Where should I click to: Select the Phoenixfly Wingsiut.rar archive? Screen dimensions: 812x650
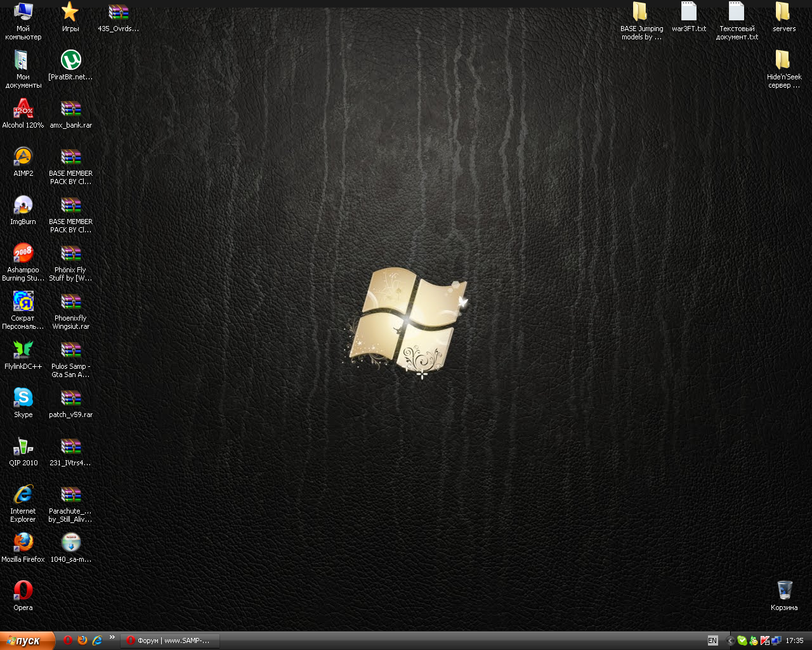coord(70,310)
